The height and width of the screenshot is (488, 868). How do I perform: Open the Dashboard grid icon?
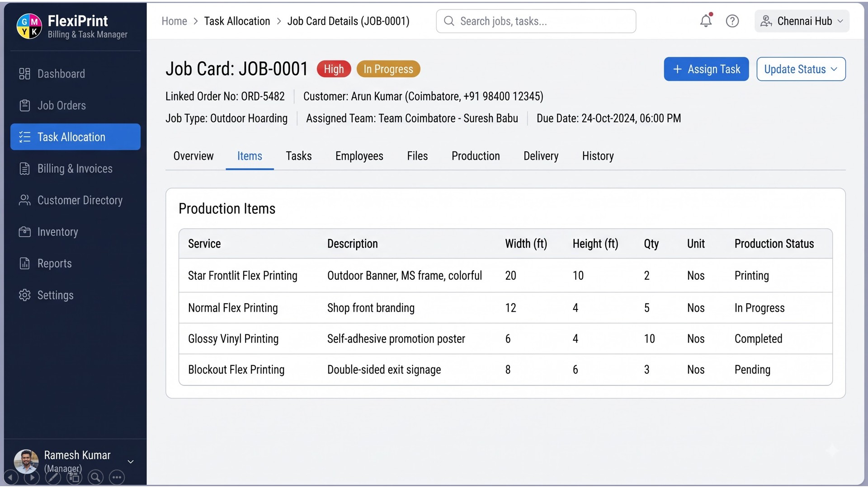point(24,74)
